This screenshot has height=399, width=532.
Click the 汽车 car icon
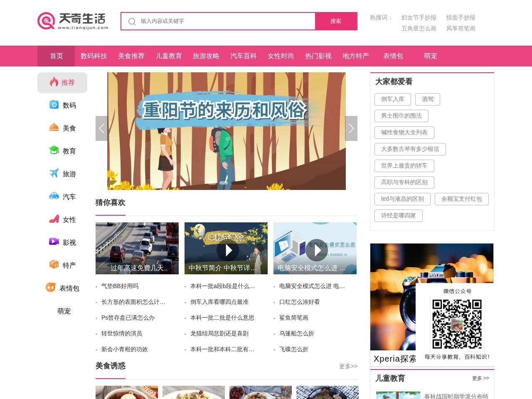[x=54, y=197]
